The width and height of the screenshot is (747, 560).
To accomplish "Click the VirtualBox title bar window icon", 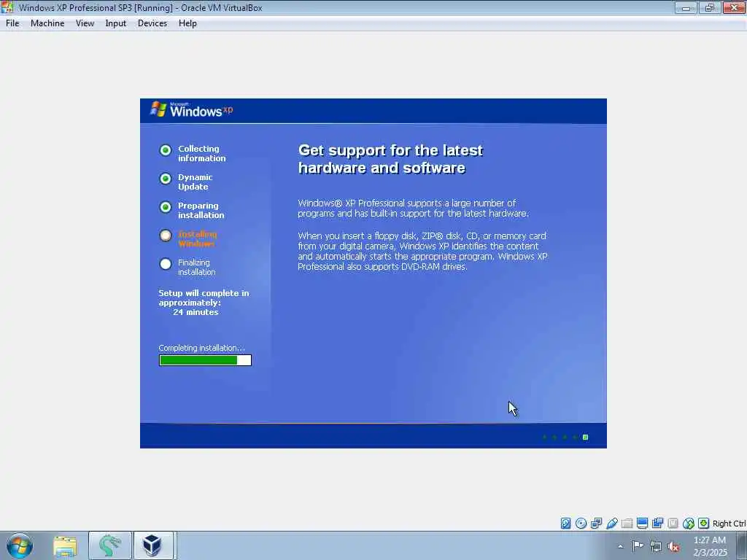I will coord(7,7).
